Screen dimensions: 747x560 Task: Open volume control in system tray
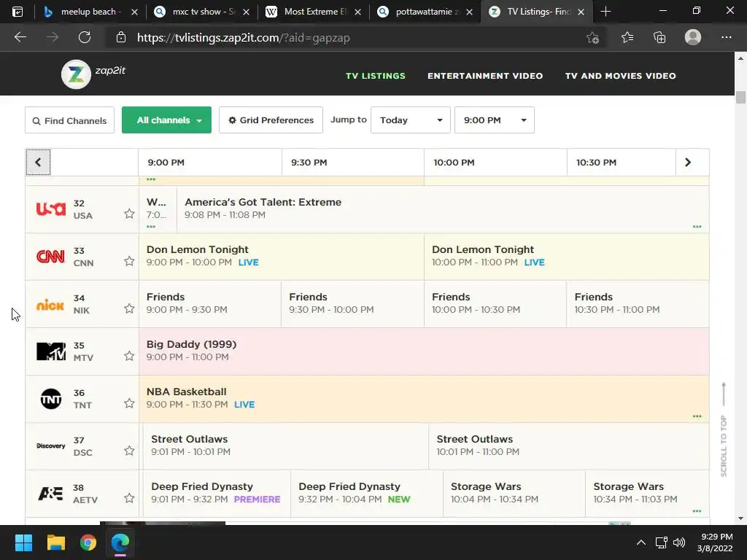[x=679, y=542]
